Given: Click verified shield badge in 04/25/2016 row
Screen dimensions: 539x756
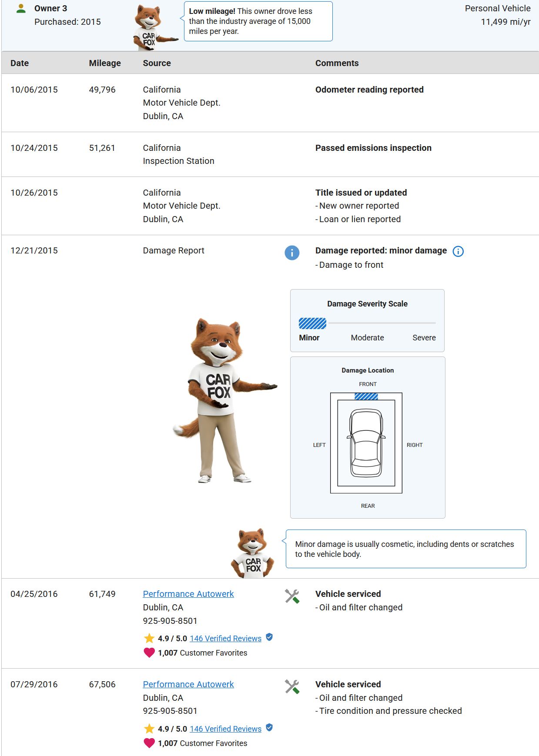Looking at the screenshot, I should 269,637.
